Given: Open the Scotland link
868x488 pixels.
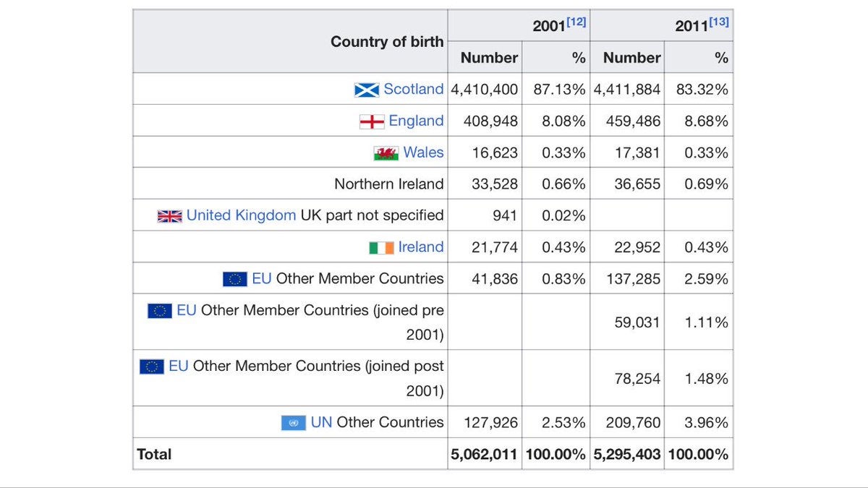Looking at the screenshot, I should coord(414,89).
